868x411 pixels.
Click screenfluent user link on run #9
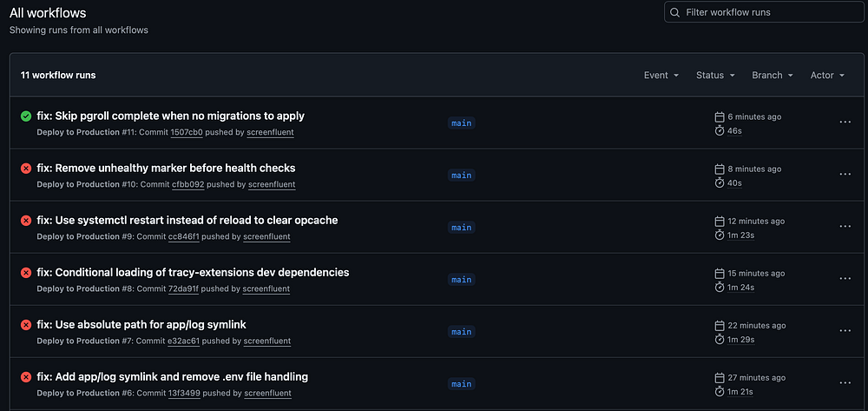[266, 236]
